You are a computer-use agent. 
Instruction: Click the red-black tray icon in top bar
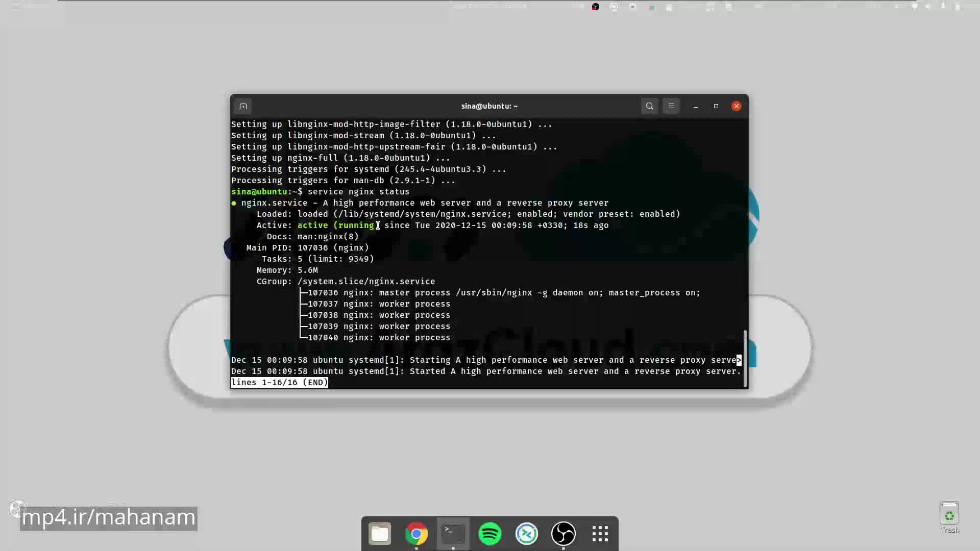595,7
